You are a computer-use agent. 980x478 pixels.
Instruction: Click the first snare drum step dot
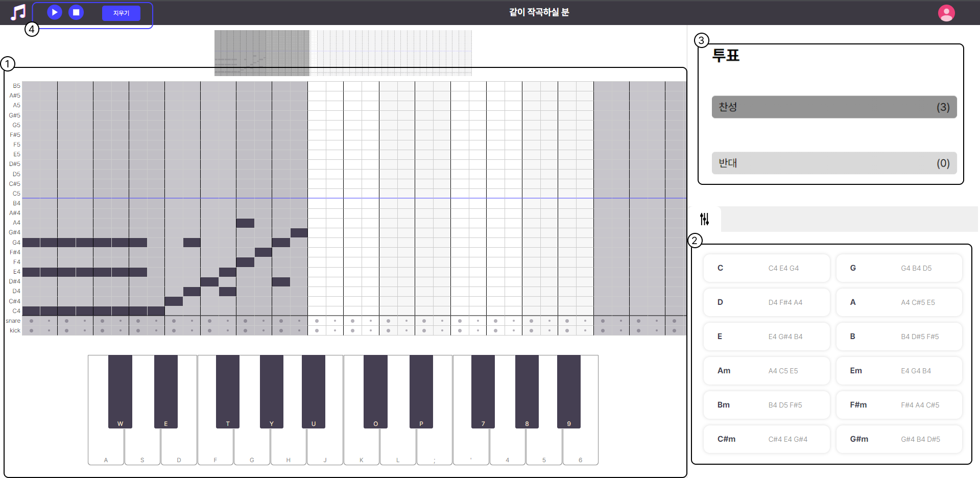pyautogui.click(x=31, y=321)
